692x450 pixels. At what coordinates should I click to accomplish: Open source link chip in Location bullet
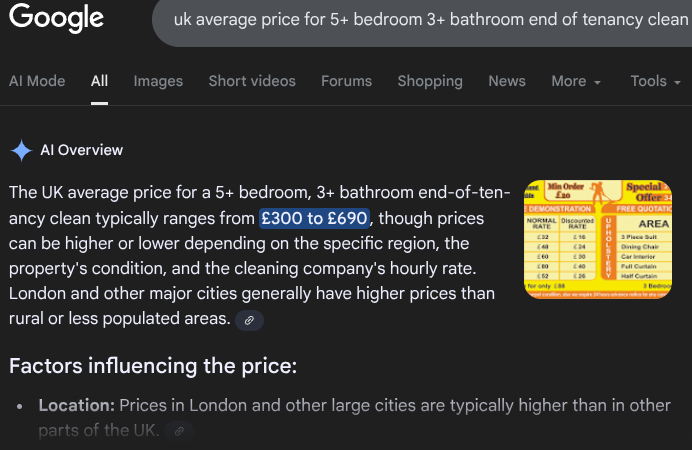179,431
